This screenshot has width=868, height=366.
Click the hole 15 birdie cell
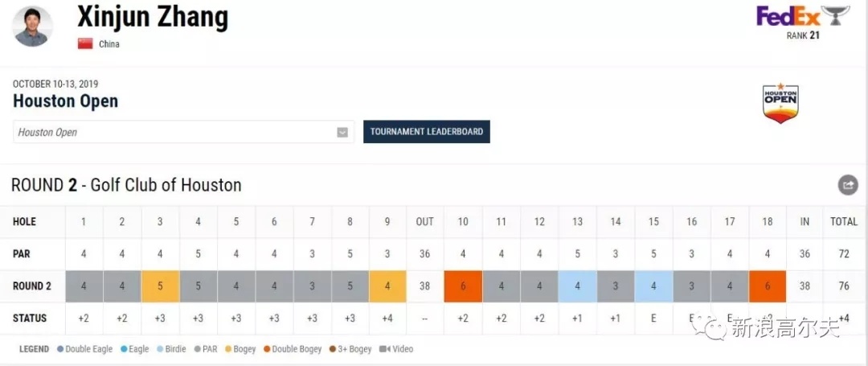(x=653, y=286)
